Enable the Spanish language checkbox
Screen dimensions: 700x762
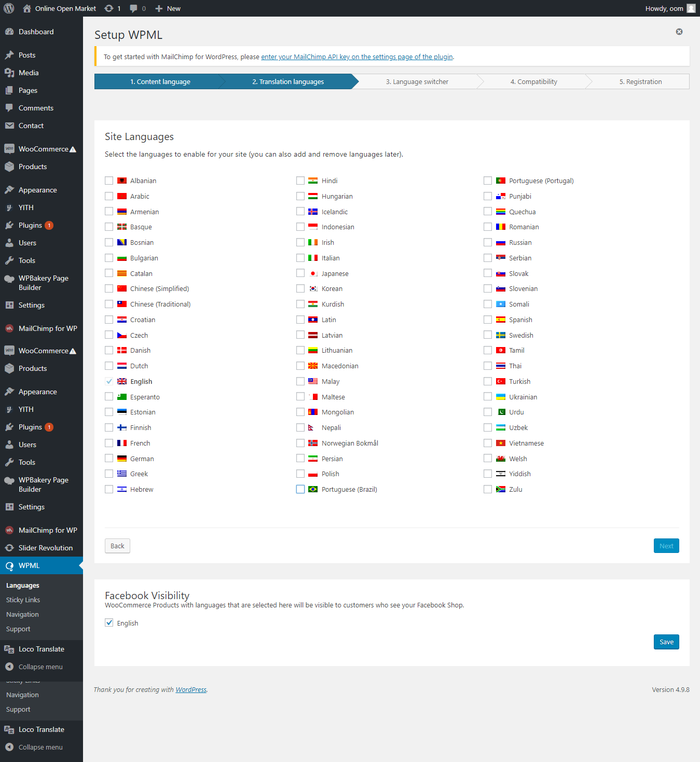pos(488,320)
